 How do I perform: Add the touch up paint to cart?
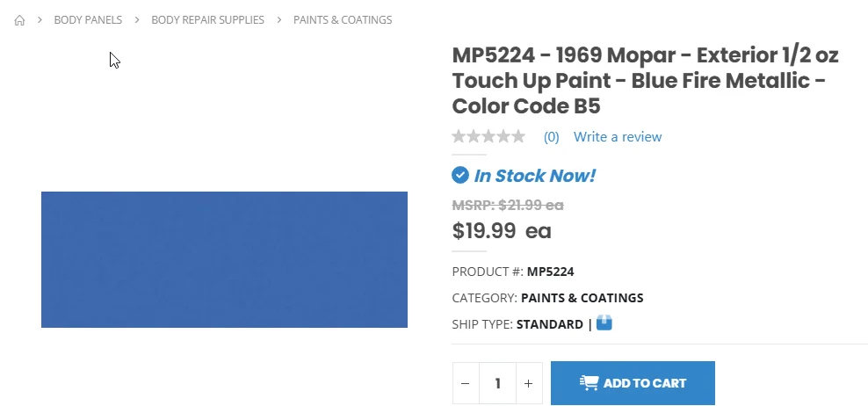point(633,383)
